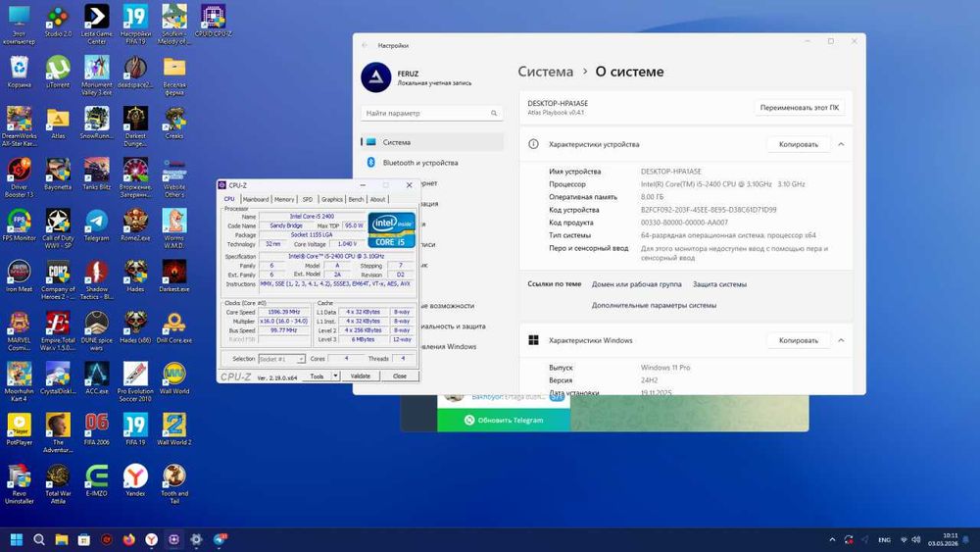Select the FPS Monitor desktop icon
The height and width of the screenshot is (552, 980).
point(20,226)
